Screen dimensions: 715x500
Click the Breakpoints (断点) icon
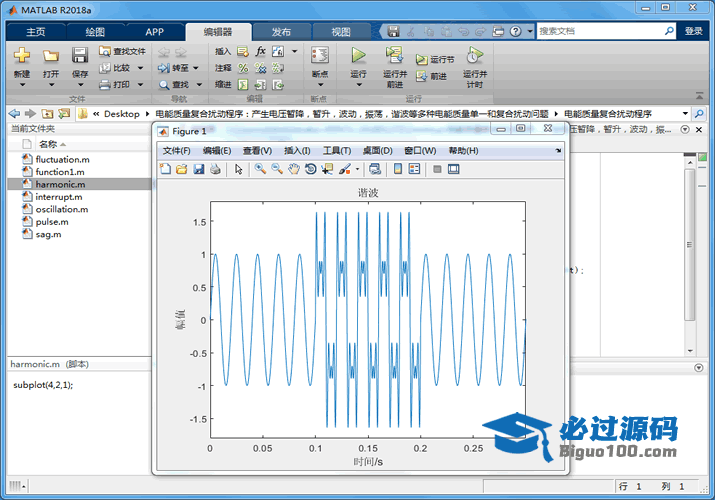(x=320, y=55)
